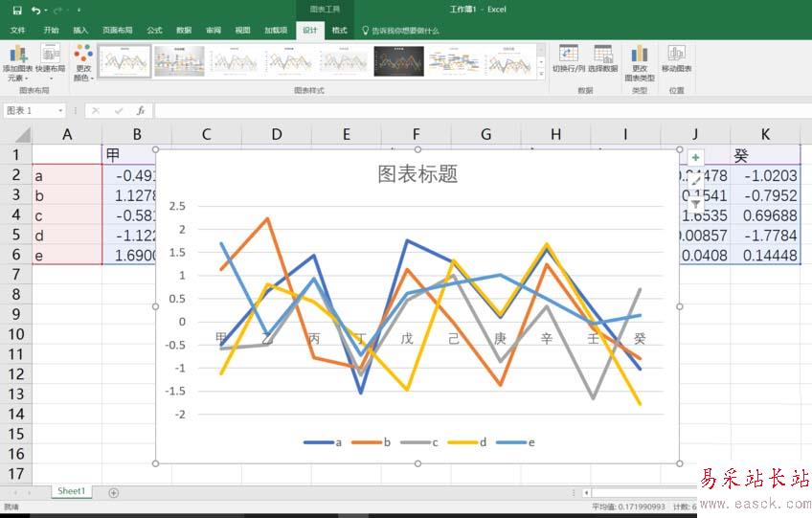This screenshot has height=518, width=812.
Task: Click the chart's top-center resize handle
Action: (417, 149)
